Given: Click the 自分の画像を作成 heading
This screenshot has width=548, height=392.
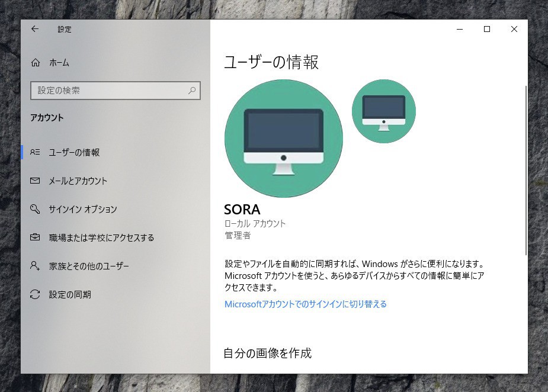Looking at the screenshot, I should (x=267, y=353).
